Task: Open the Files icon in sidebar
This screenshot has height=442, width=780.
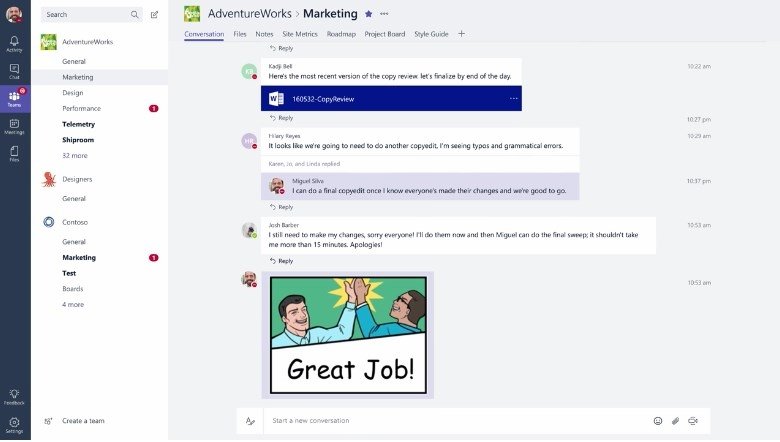Action: point(14,151)
